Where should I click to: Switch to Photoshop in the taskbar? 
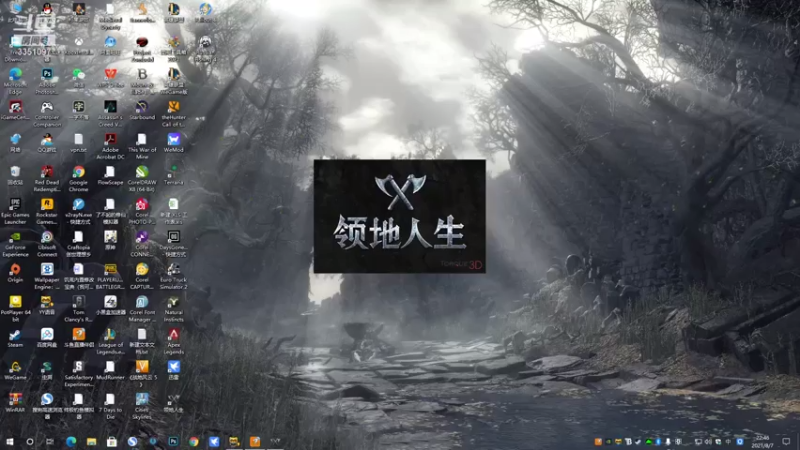[173, 441]
